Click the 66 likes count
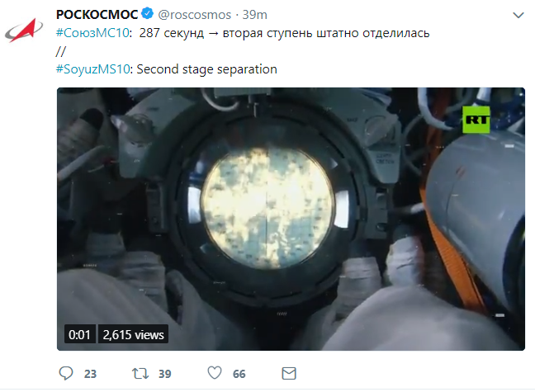Image resolution: width=535 pixels, height=392 pixels. pos(239,374)
